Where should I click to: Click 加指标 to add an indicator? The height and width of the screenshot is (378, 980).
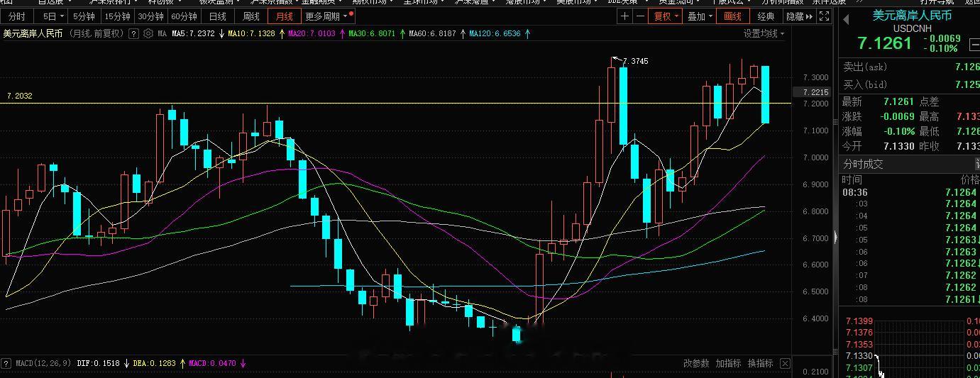(728, 363)
